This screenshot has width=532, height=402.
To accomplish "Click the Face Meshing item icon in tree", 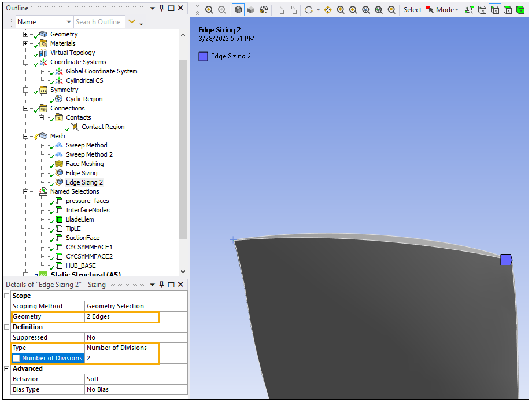I will coord(59,164).
